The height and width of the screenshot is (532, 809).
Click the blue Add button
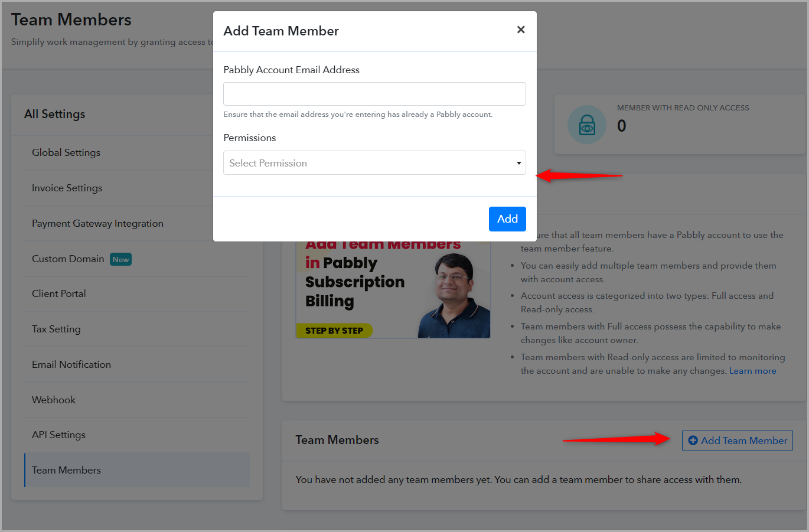[x=507, y=219]
